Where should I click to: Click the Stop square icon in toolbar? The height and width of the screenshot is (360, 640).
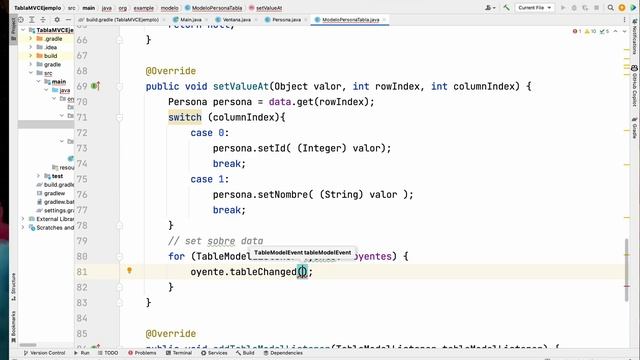596,8
